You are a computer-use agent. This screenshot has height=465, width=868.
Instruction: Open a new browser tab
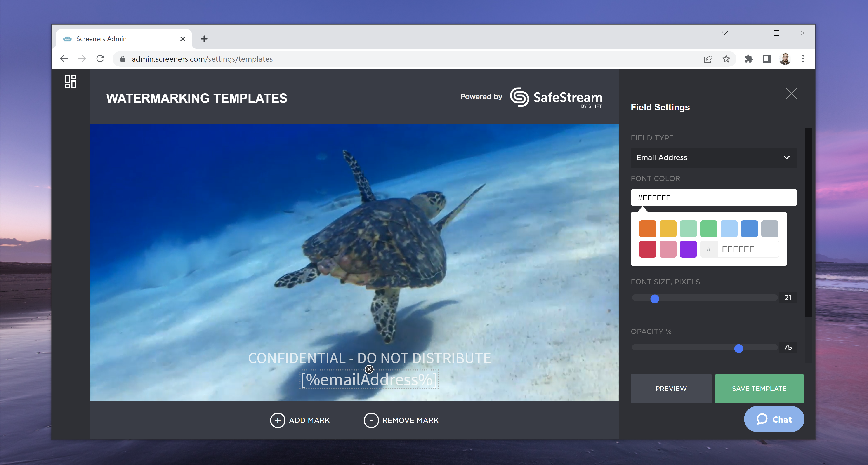(x=204, y=39)
